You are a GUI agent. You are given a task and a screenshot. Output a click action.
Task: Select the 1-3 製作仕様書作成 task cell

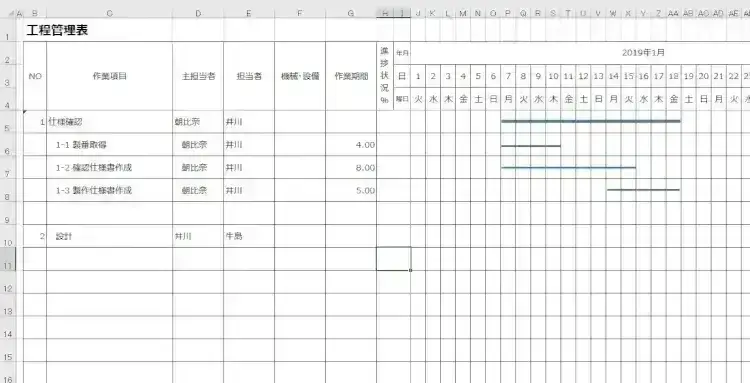pyautogui.click(x=110, y=190)
